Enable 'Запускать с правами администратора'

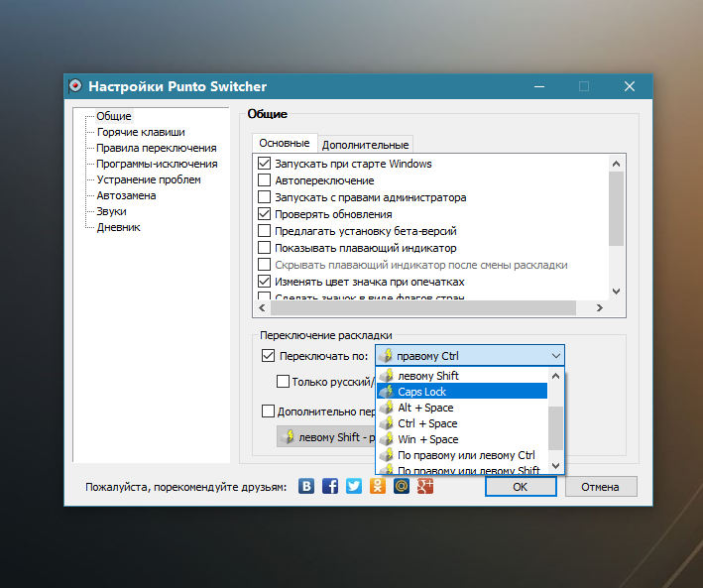(x=264, y=197)
